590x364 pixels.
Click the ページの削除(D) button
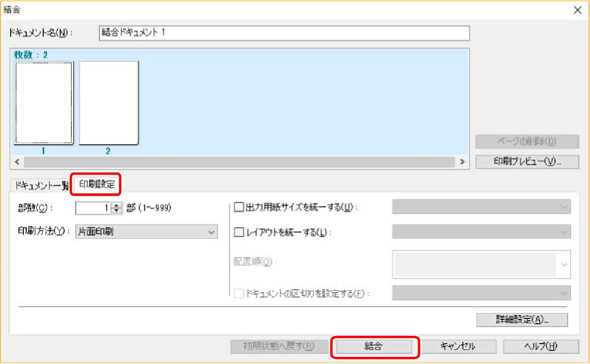pyautogui.click(x=527, y=142)
